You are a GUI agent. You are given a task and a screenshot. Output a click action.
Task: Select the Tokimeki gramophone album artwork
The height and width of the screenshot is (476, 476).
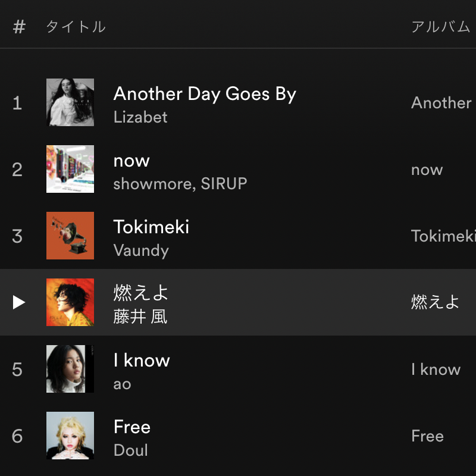[x=70, y=236]
